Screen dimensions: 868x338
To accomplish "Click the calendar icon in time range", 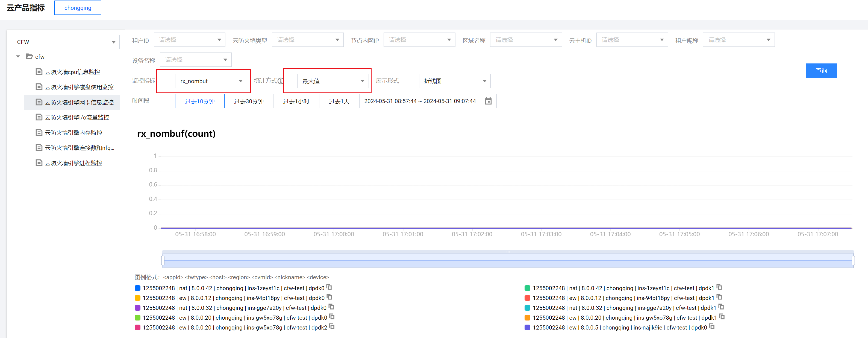I will pyautogui.click(x=488, y=101).
